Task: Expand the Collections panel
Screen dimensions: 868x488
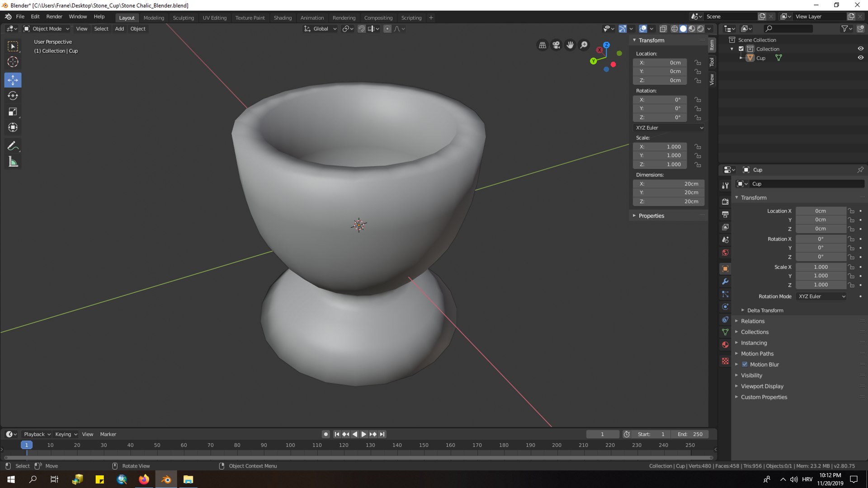Action: (754, 332)
